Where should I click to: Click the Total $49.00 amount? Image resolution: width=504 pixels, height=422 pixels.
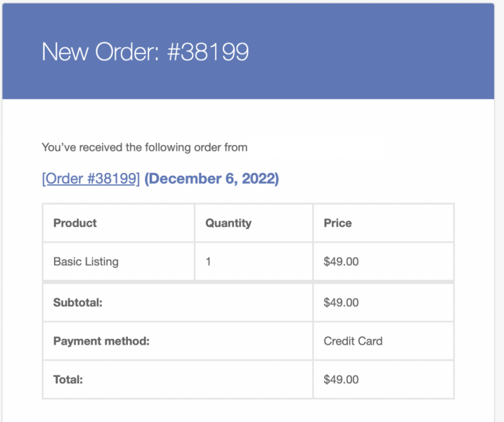341,380
